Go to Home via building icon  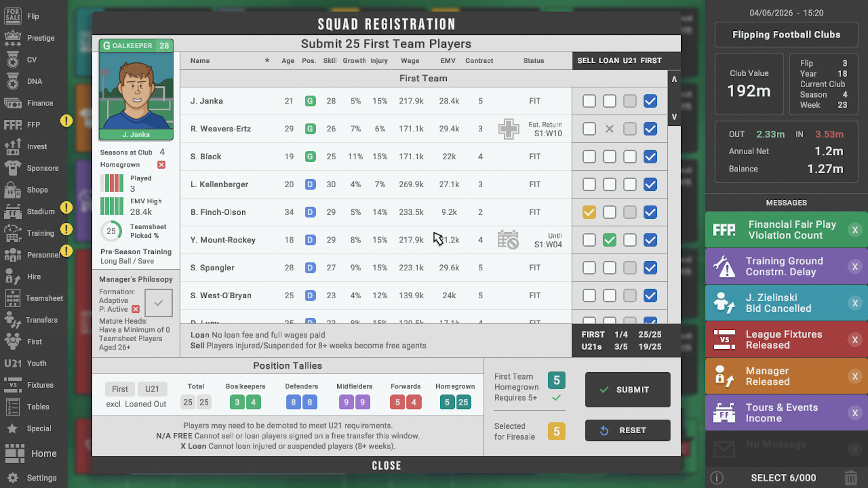15,453
